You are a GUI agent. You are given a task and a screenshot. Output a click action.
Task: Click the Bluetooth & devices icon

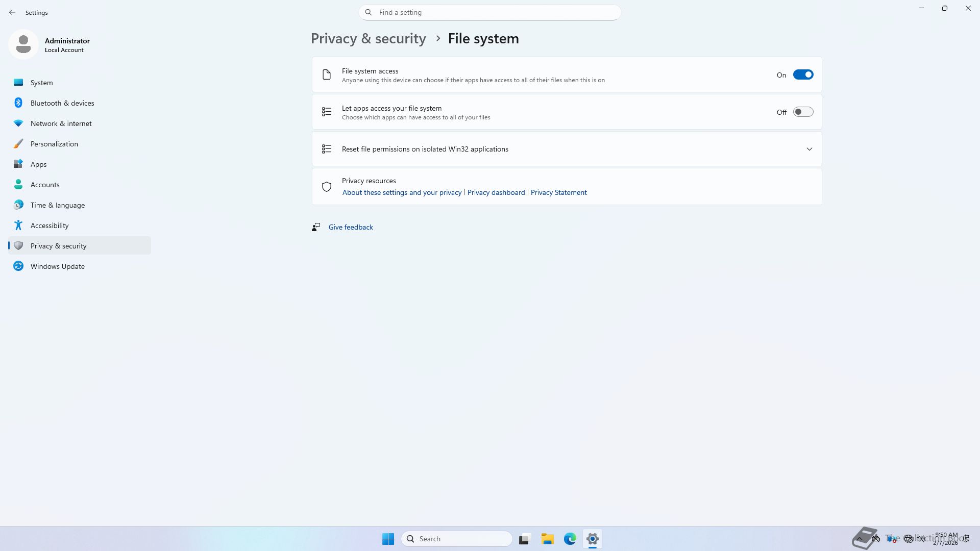(x=18, y=103)
